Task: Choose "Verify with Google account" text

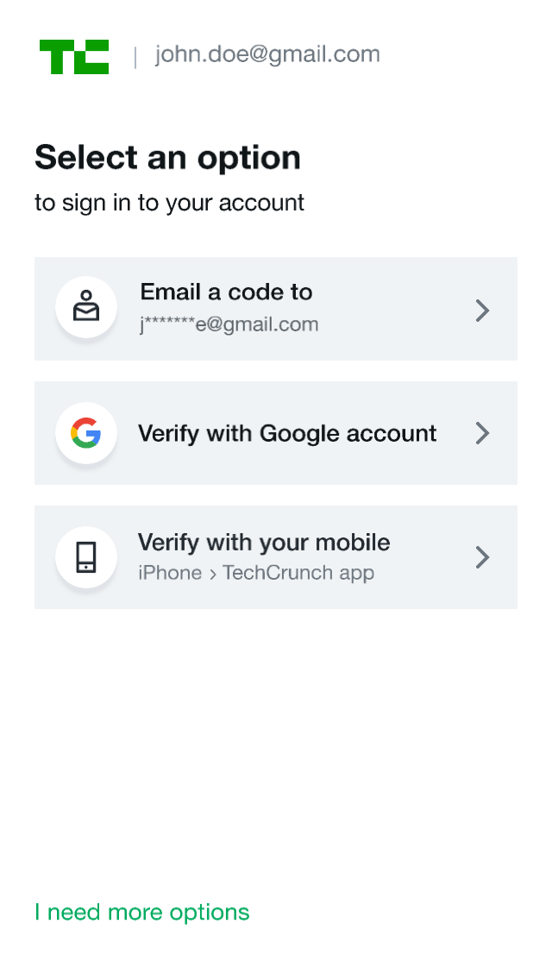Action: tap(287, 433)
